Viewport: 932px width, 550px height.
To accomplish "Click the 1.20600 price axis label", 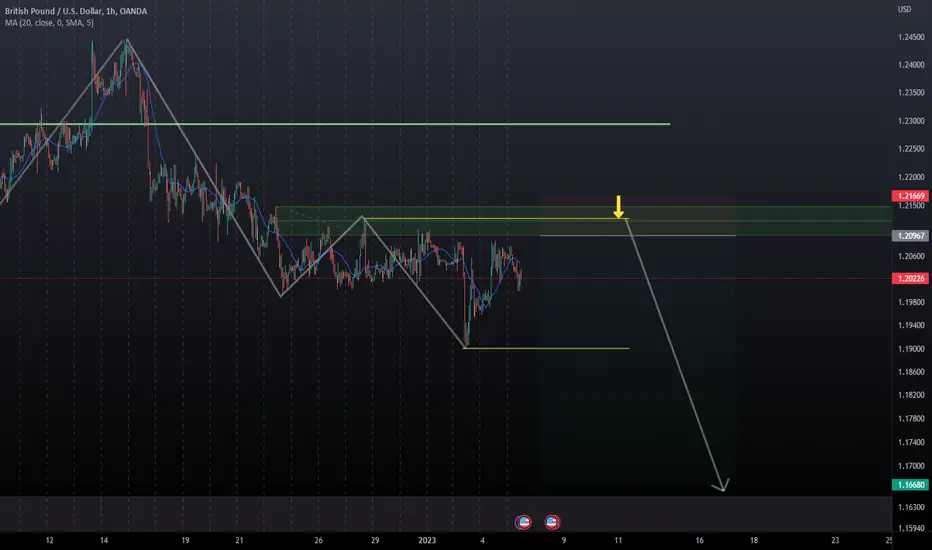I will pyautogui.click(x=911, y=256).
